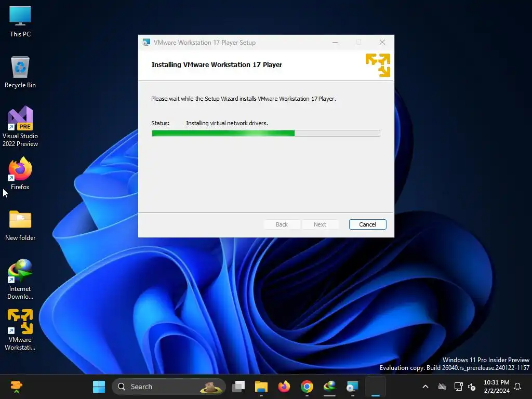Viewport: 532px width, 399px height.
Task: Select Visual Studio 2022 Preview shortcut
Action: (20, 126)
